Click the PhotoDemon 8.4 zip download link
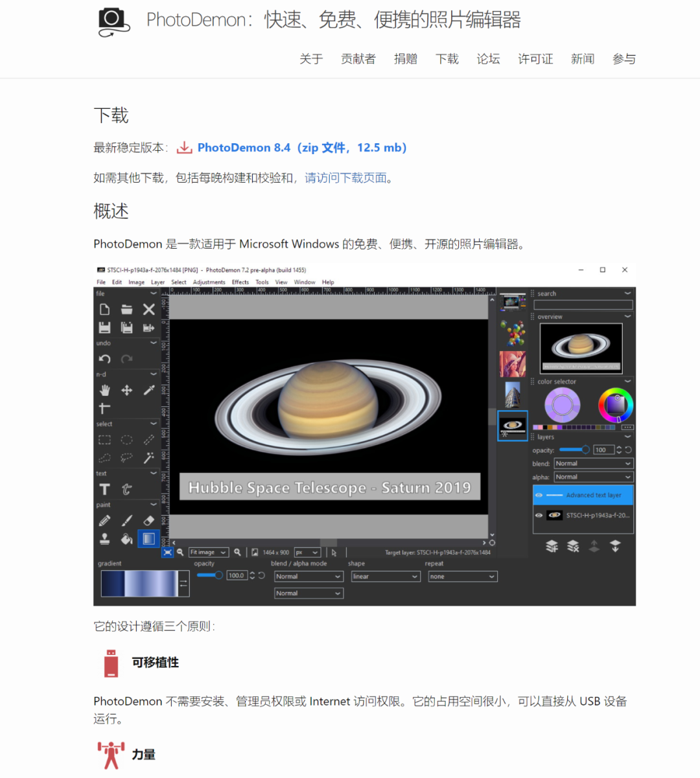Viewport: 700px width, 778px height. tap(302, 148)
